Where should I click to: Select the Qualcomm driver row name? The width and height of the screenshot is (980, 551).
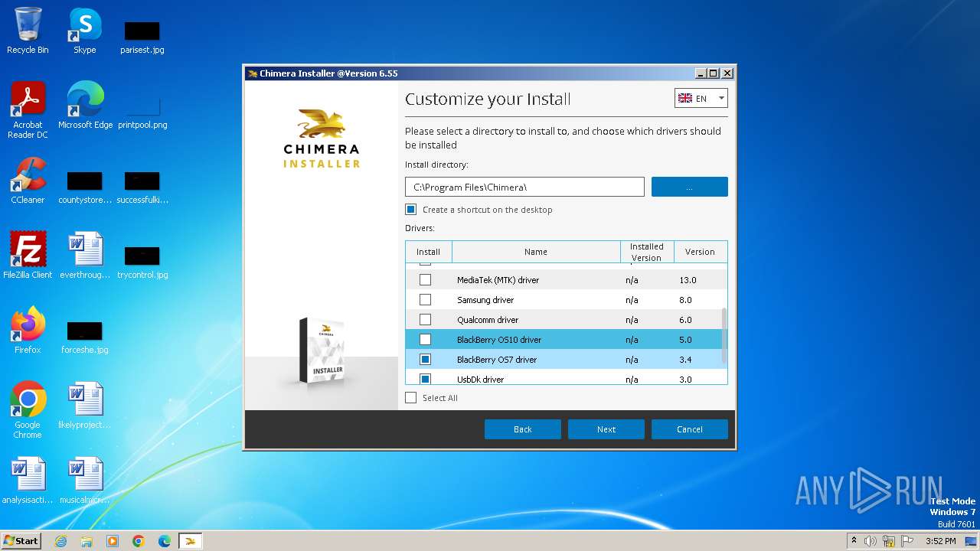click(488, 320)
